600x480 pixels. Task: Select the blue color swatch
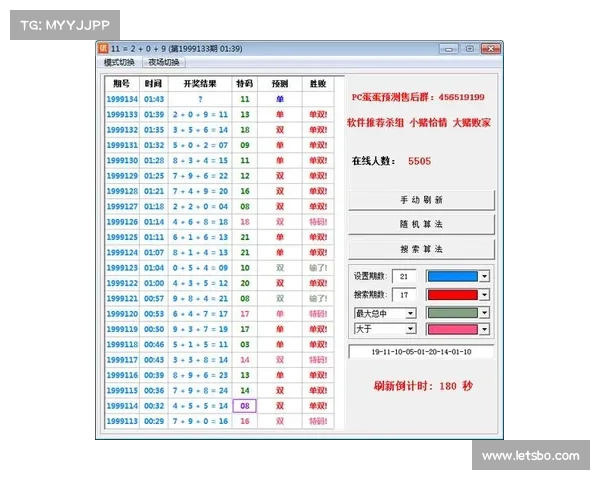click(453, 276)
